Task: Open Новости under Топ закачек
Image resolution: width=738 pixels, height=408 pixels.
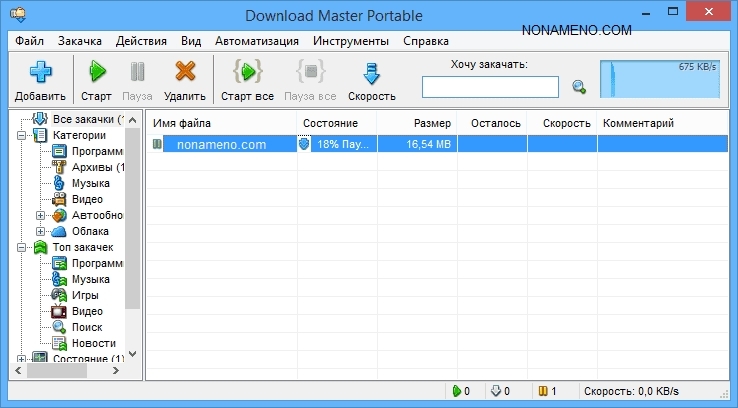Action: coord(94,343)
